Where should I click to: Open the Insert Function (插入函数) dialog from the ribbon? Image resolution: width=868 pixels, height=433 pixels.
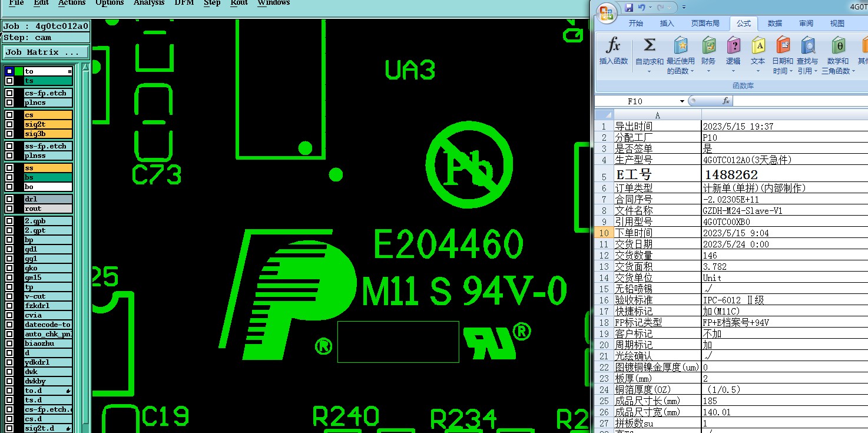[614, 51]
